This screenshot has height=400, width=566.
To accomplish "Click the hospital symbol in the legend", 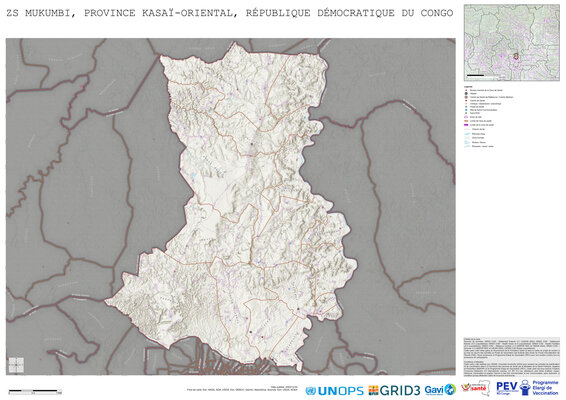I will click(x=466, y=94).
